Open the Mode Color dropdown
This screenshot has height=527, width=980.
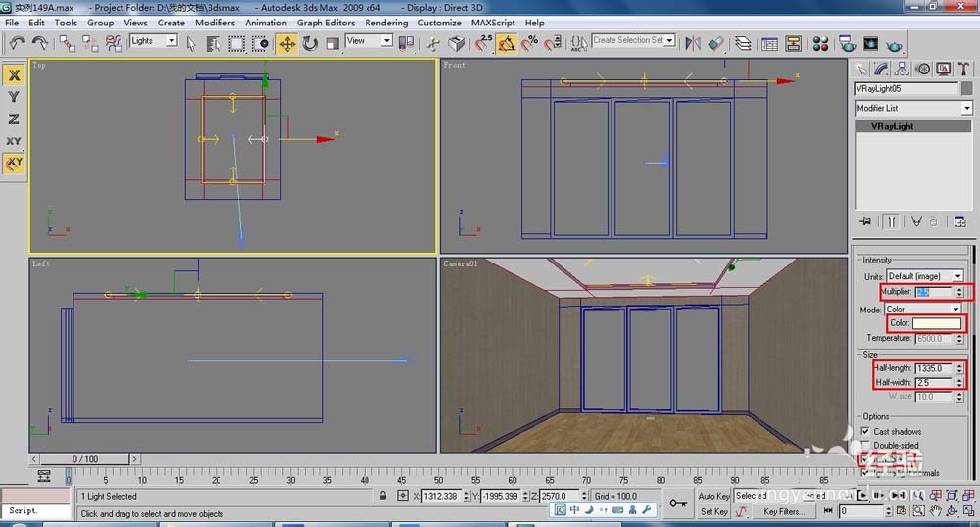922,310
